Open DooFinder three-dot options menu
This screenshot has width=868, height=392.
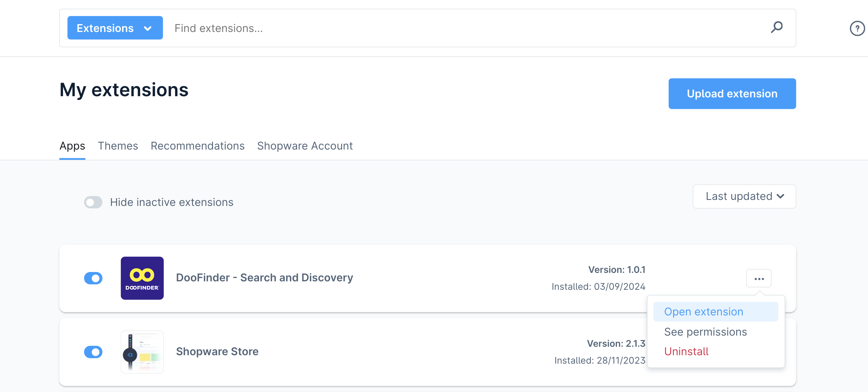click(759, 278)
